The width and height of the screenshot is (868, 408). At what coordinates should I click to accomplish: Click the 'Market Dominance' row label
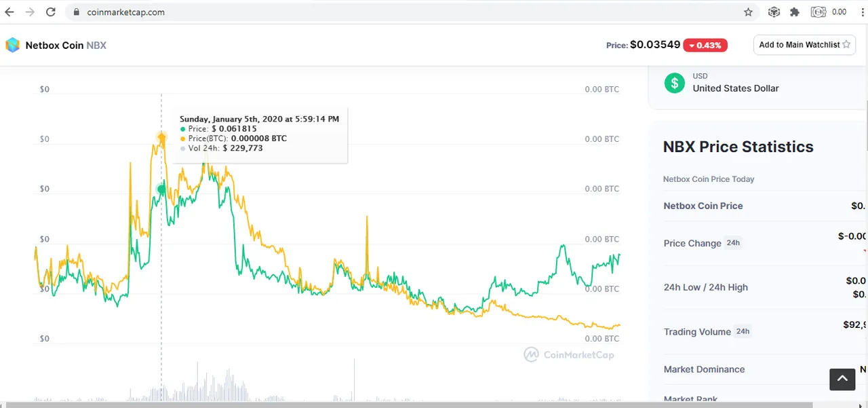tap(704, 369)
